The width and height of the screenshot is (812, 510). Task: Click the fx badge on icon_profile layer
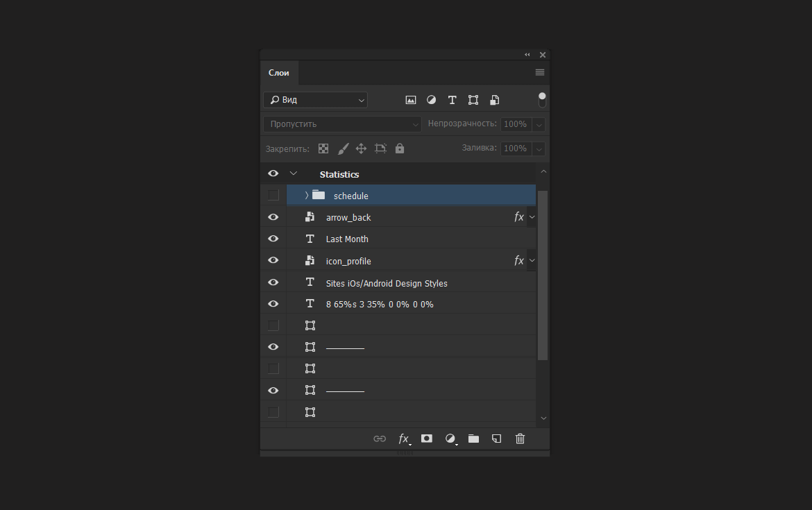click(519, 260)
